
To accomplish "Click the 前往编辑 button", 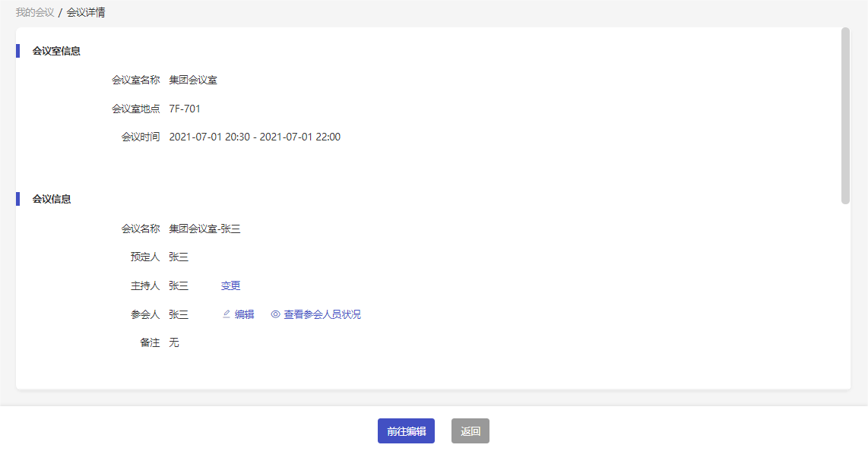I will pyautogui.click(x=407, y=431).
